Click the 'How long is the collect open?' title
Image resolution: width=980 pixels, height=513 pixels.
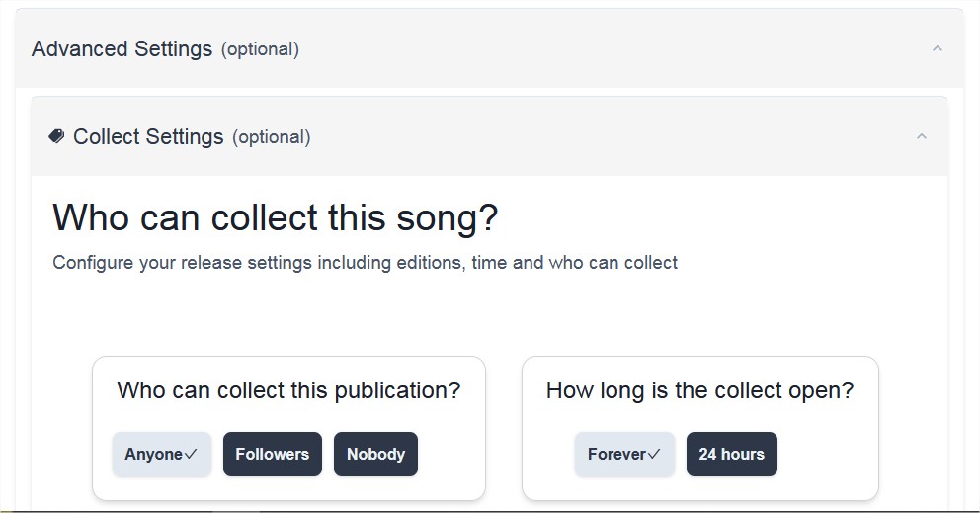[700, 390]
